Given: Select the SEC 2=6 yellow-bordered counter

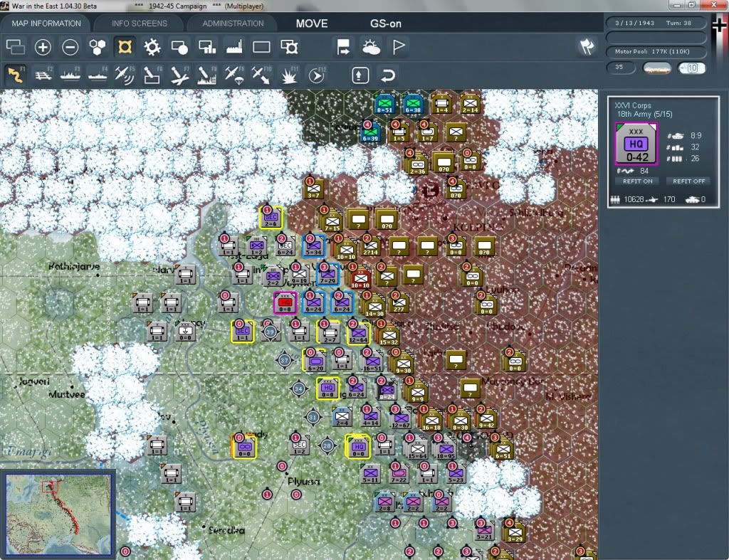Looking at the screenshot, I should click(271, 218).
